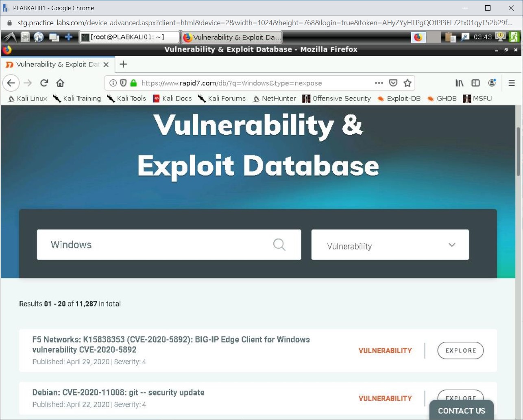This screenshot has width=523, height=420.
Task: Select Vulnerability & Exploit Database tab
Action: (57, 64)
